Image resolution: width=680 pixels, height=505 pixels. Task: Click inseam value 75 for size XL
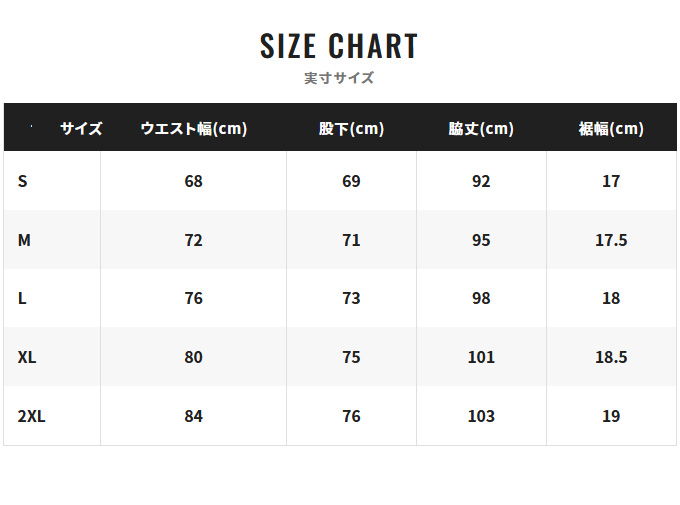click(x=351, y=357)
